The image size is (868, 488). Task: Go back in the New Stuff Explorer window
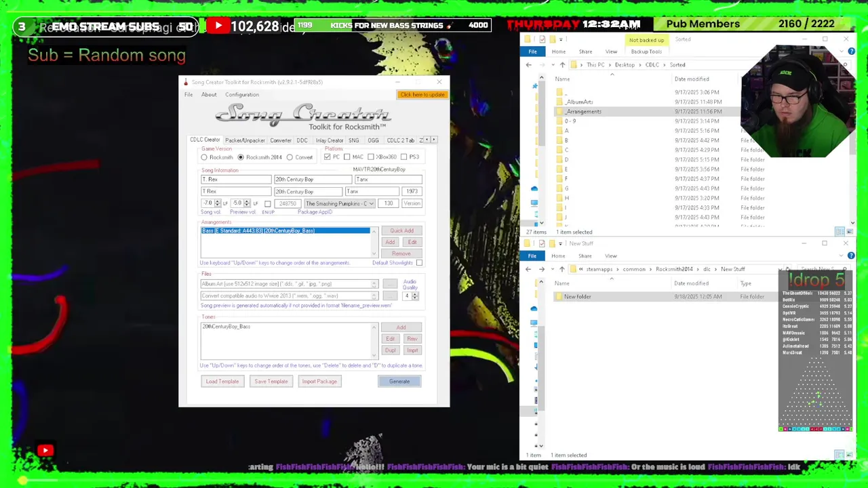point(528,269)
